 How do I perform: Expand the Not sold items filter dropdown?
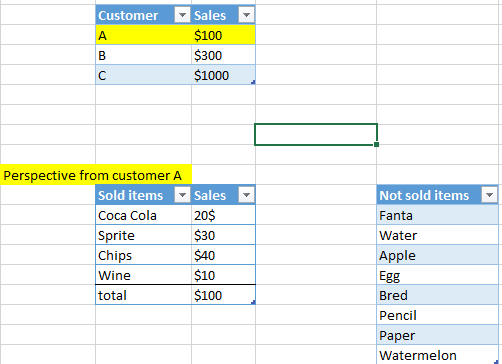pos(489,195)
